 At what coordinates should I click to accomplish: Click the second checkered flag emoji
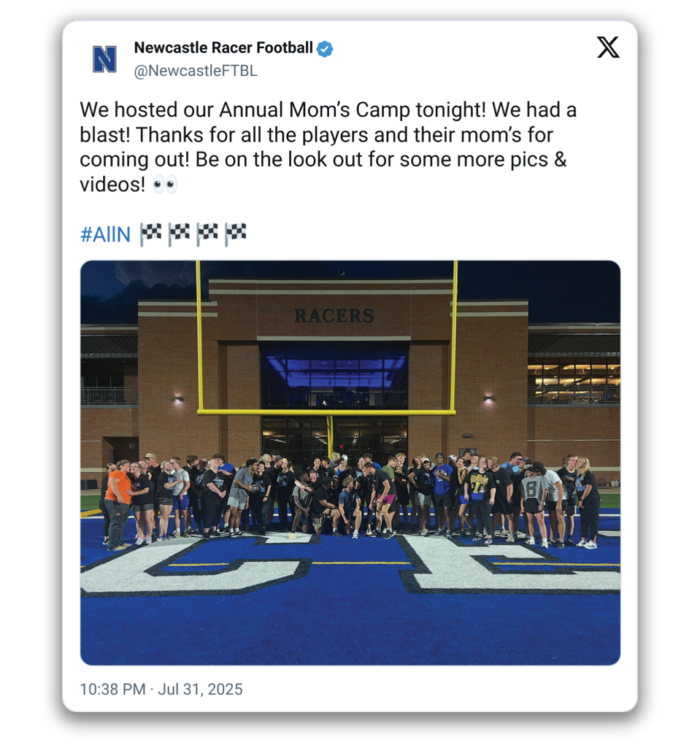coord(179,234)
